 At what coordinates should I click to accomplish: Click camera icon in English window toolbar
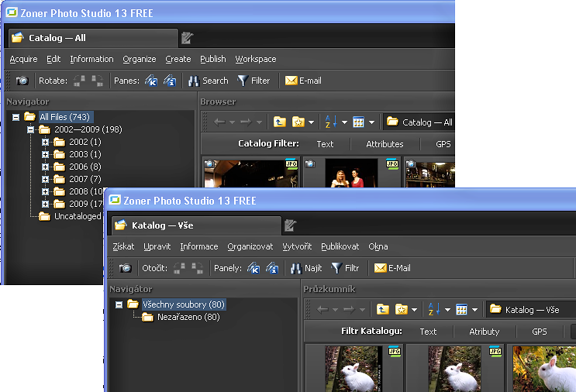point(22,81)
